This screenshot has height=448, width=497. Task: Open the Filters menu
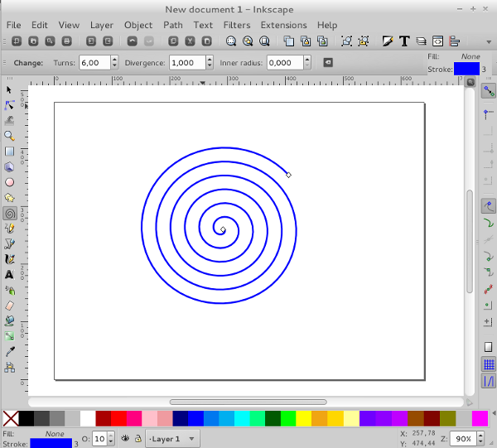(237, 25)
